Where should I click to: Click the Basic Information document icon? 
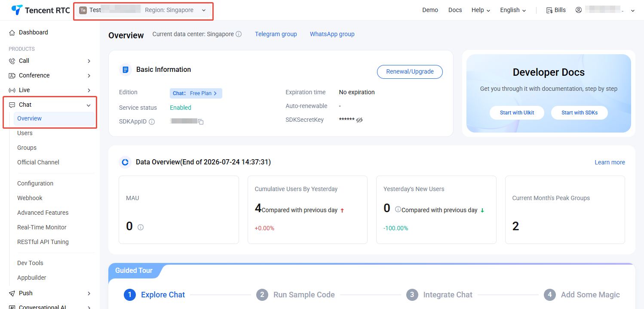coord(125,69)
